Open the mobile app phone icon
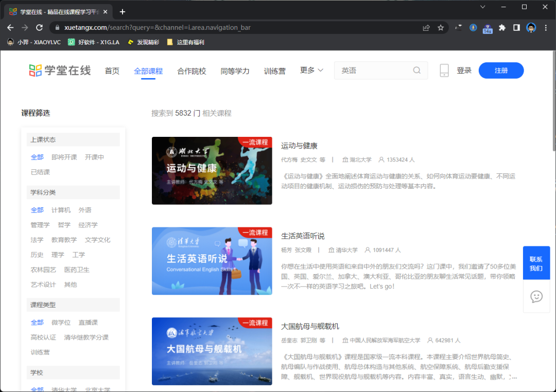Screen dimensions: 556x392 [444, 70]
